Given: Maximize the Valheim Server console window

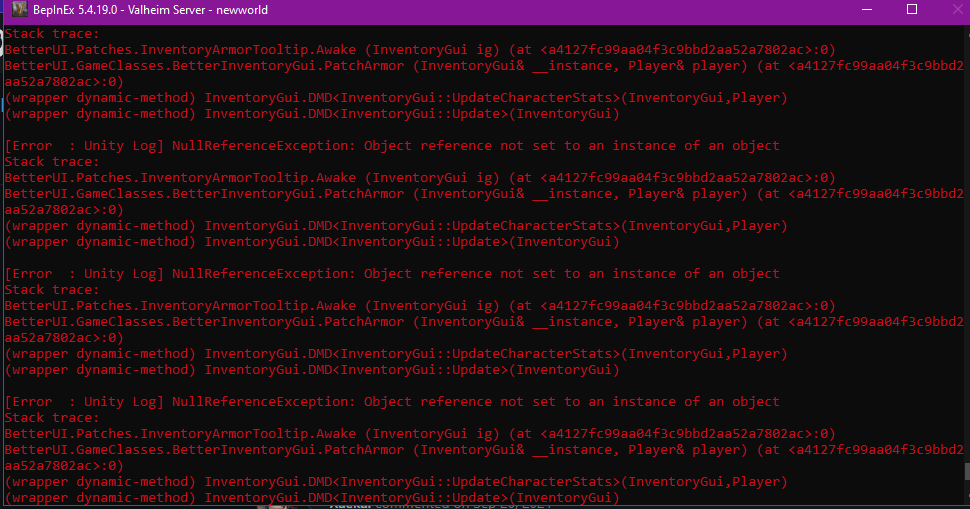Looking at the screenshot, I should pyautogui.click(x=912, y=9).
